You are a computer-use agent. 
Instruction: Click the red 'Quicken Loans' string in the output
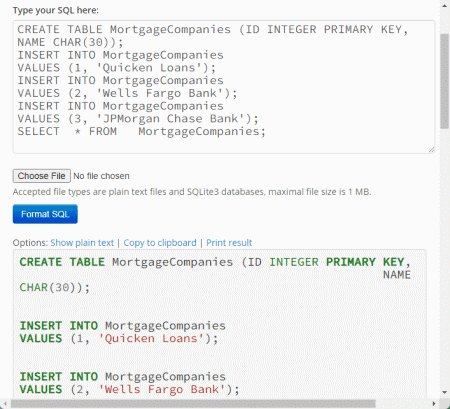151,338
